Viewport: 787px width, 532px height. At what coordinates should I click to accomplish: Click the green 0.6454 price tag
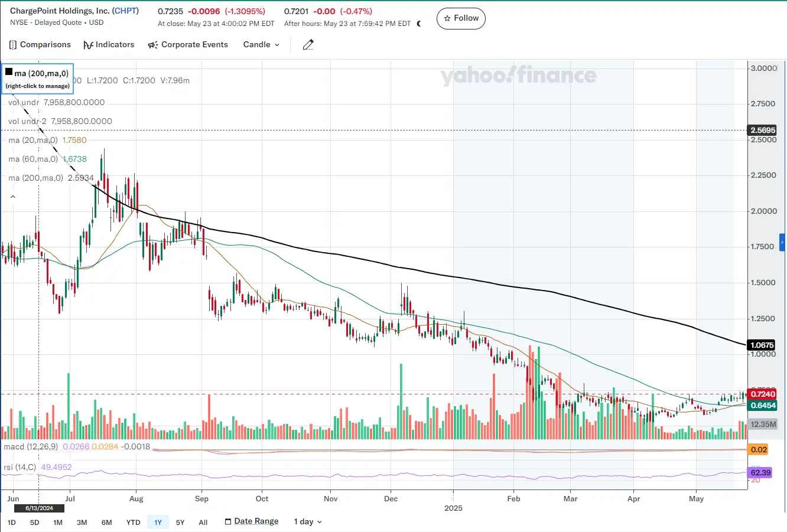click(x=762, y=406)
